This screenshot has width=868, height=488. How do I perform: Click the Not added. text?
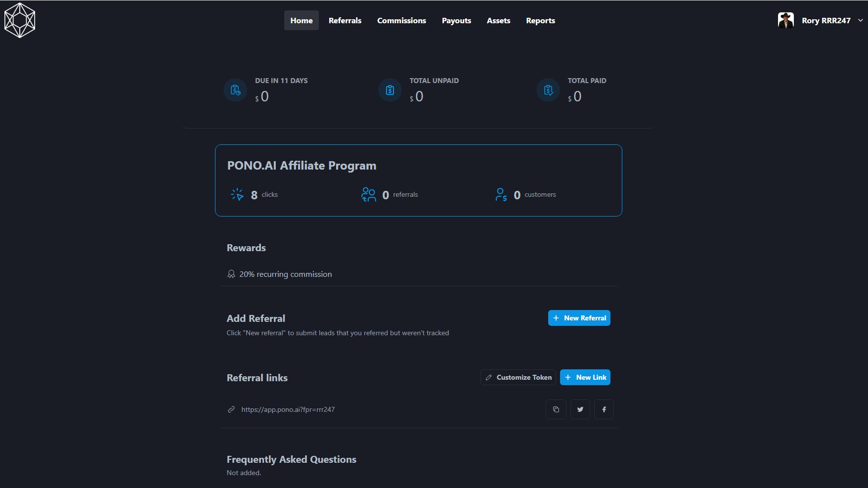pos(244,473)
